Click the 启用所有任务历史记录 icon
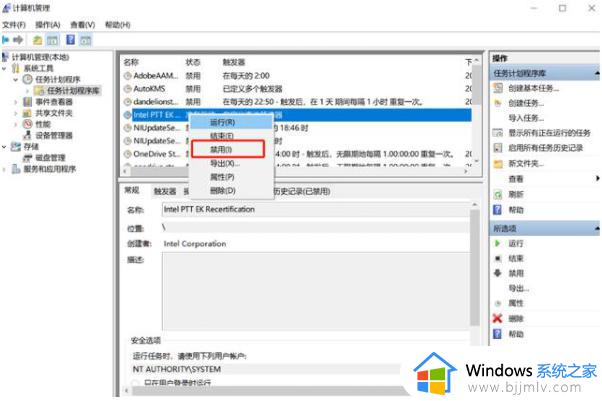 point(498,148)
